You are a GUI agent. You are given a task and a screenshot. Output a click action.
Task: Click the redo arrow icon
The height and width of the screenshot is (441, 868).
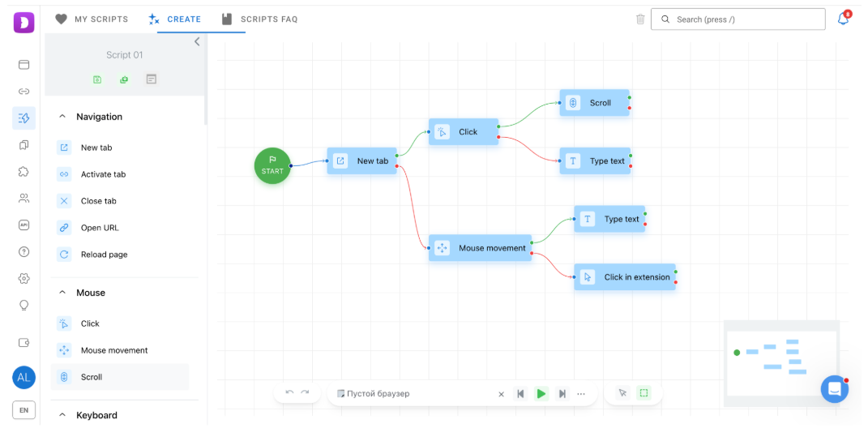305,393
